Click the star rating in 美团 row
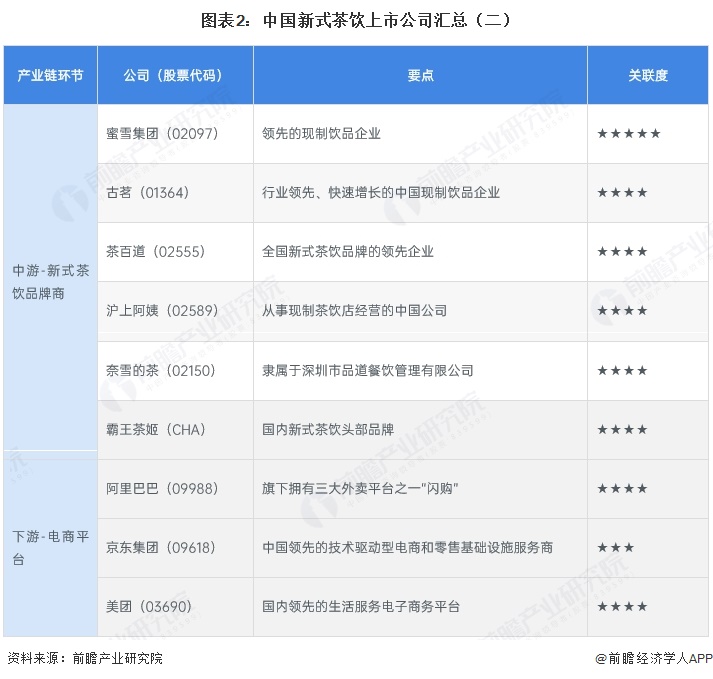This screenshot has width=713, height=679. (622, 606)
